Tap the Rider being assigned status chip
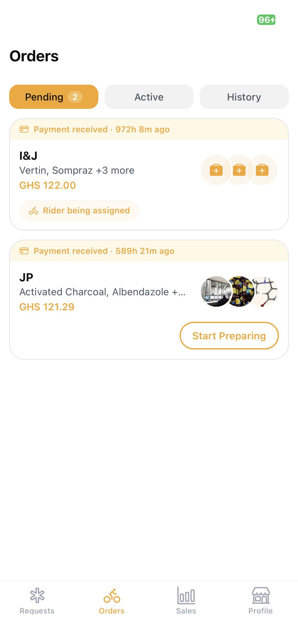 click(79, 210)
